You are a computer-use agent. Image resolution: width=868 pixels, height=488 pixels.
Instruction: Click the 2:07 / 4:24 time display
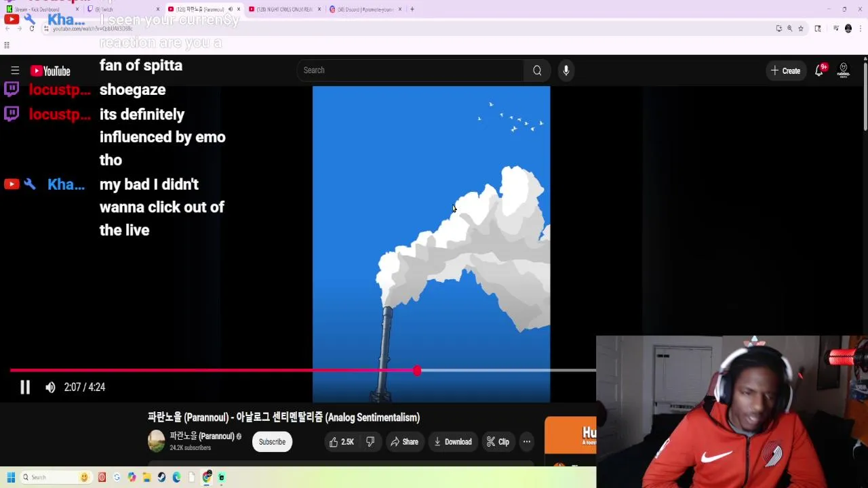tap(85, 387)
